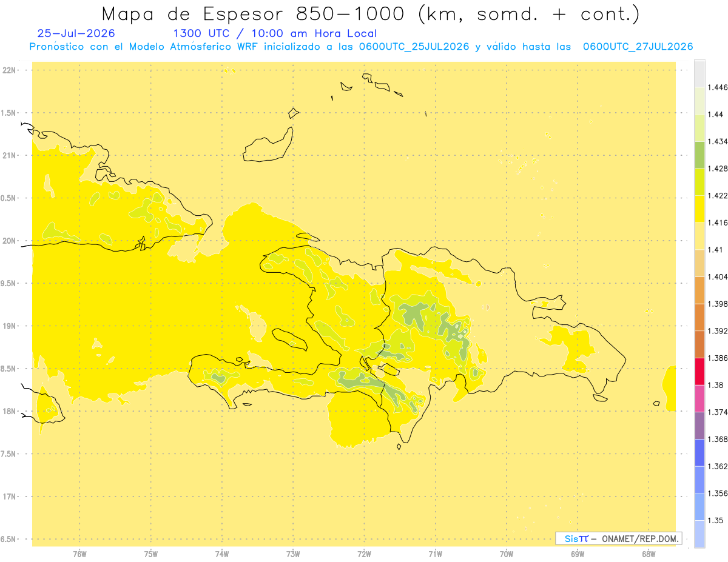Click the longitude label '70W'
The height and width of the screenshot is (562, 728).
click(507, 554)
